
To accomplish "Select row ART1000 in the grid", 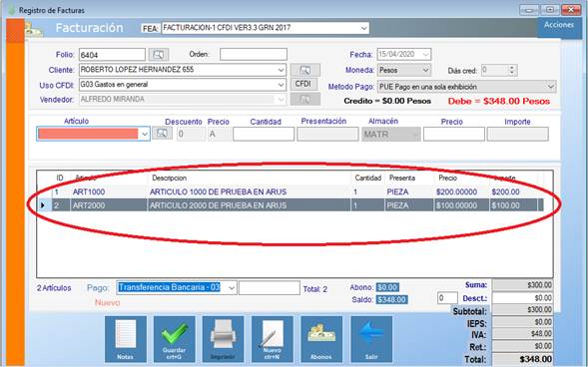I will coord(296,192).
